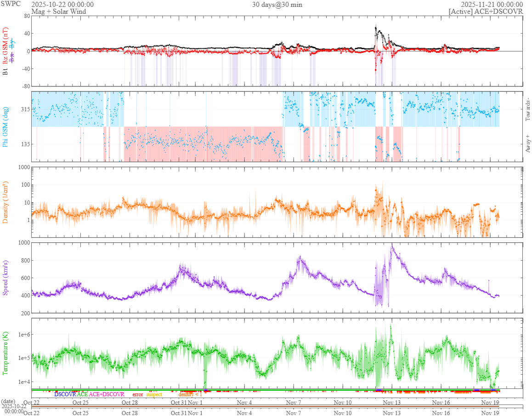
Task: Click the 200 tick on the Speed axis
Action: 25,313
